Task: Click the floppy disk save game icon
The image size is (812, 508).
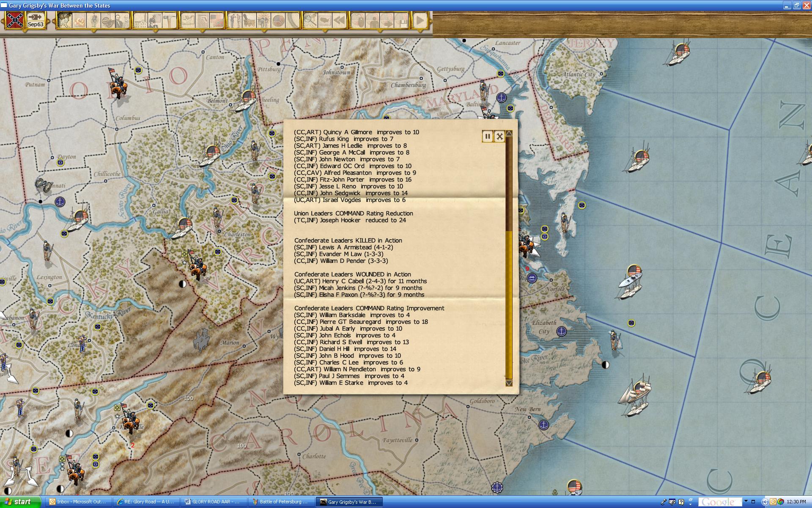Action: [x=401, y=20]
